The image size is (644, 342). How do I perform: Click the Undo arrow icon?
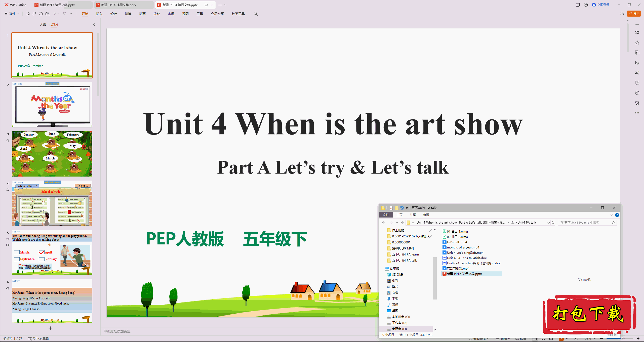pyautogui.click(x=54, y=14)
